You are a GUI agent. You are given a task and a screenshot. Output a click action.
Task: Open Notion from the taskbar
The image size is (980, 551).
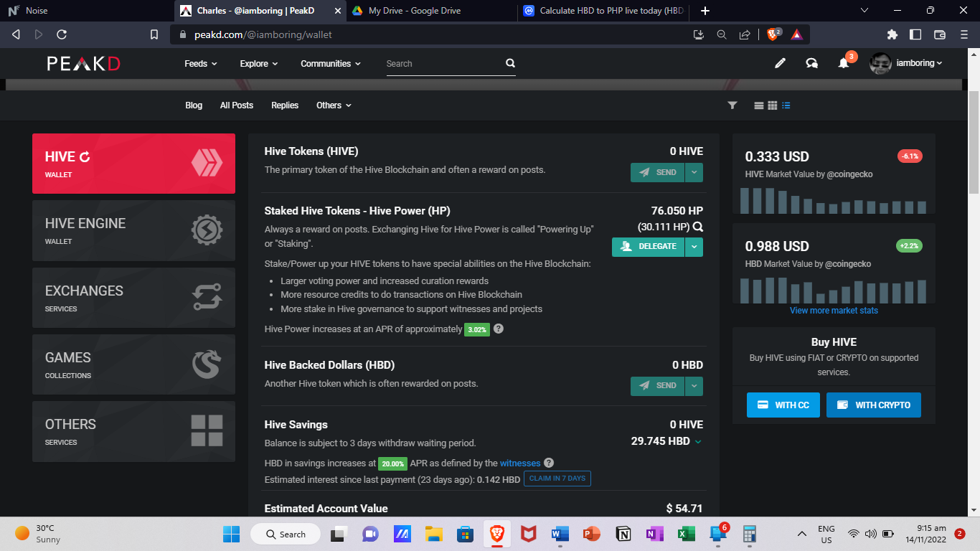tap(623, 534)
